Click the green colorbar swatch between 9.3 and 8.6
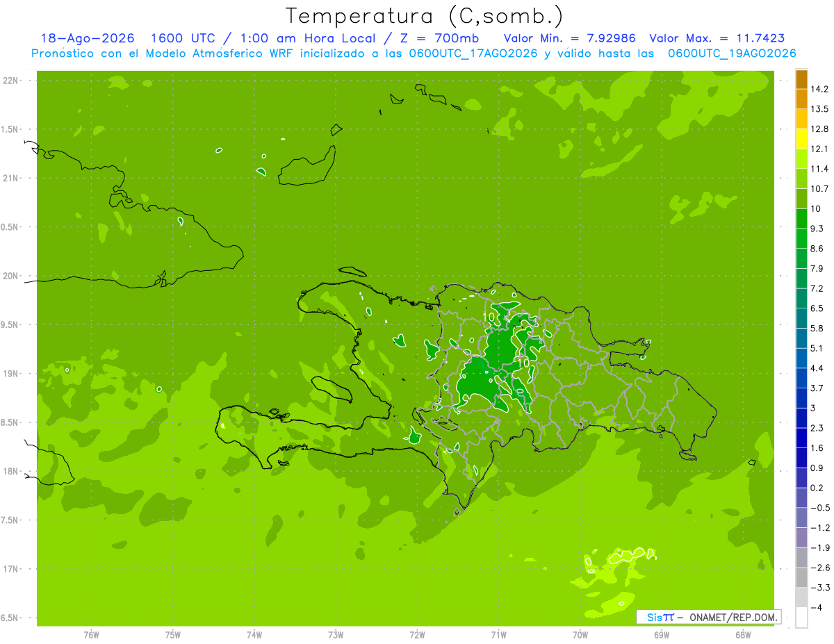This screenshot has width=834, height=644. (x=801, y=238)
